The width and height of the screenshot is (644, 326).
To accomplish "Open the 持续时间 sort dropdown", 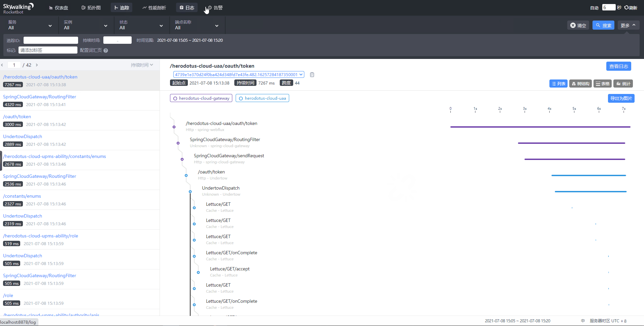I will pyautogui.click(x=142, y=65).
